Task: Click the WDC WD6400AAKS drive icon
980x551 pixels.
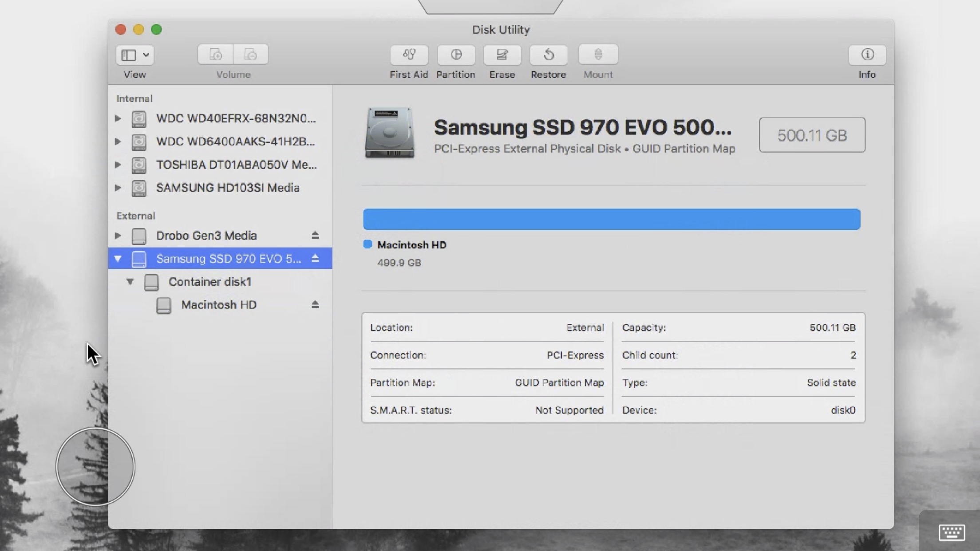Action: [139, 142]
